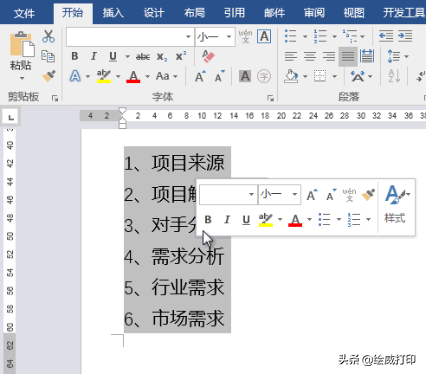426x375 pixels.
Task: Click Bold in the floating mini toolbar
Action: pyautogui.click(x=208, y=220)
